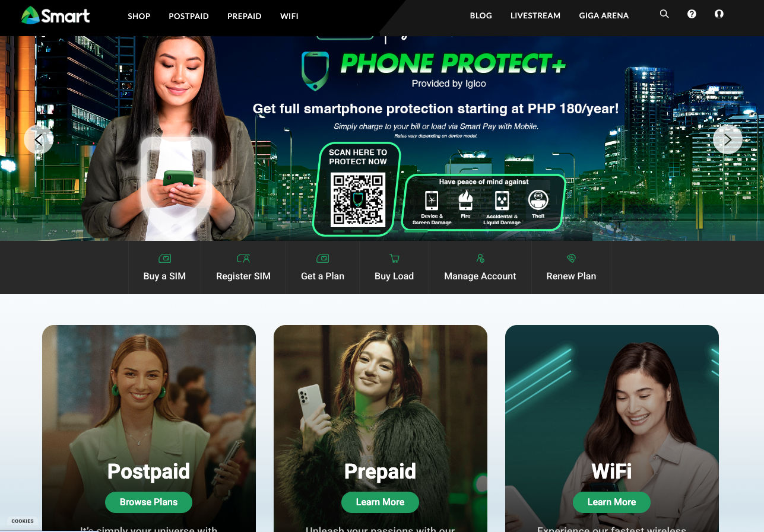Viewport: 764px width, 532px height.
Task: Show the previous carousel banner
Action: [x=39, y=140]
